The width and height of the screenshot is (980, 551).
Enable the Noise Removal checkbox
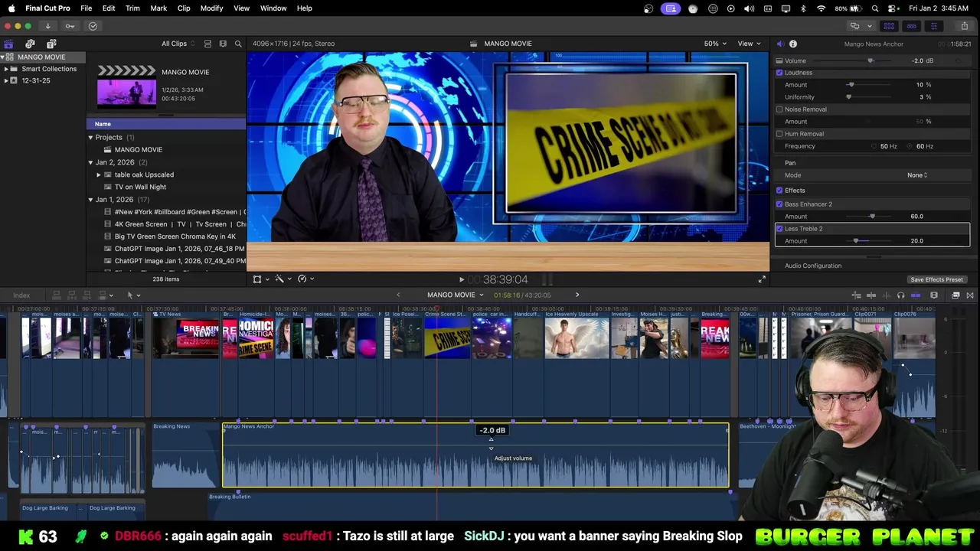pos(779,109)
